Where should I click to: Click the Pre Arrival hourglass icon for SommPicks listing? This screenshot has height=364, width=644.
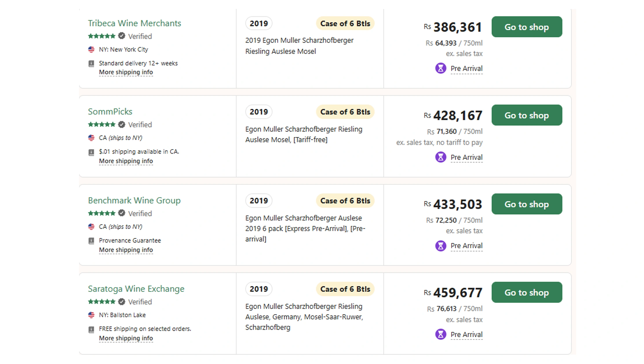coord(441,157)
